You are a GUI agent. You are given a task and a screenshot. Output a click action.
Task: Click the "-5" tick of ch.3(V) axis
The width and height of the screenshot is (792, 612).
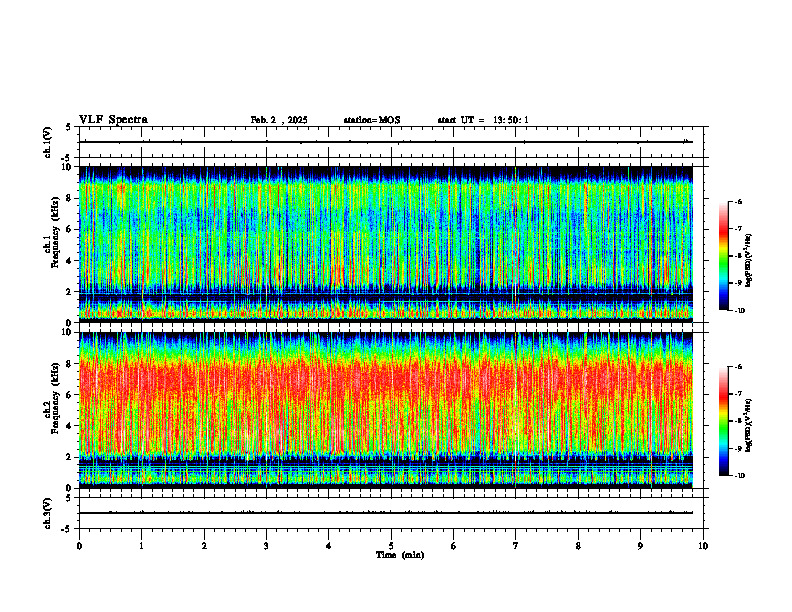tap(66, 529)
